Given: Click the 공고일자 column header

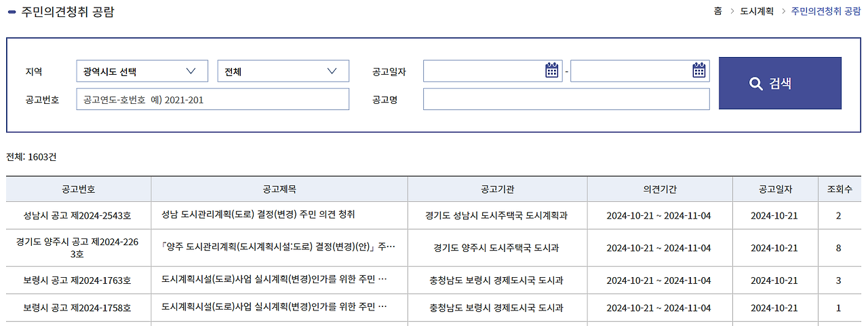Looking at the screenshot, I should [774, 189].
